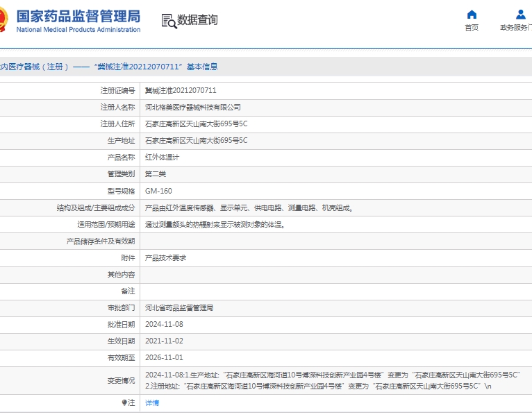Select the approval date 2024-11-08
This screenshot has height=417, width=532.
point(164,325)
